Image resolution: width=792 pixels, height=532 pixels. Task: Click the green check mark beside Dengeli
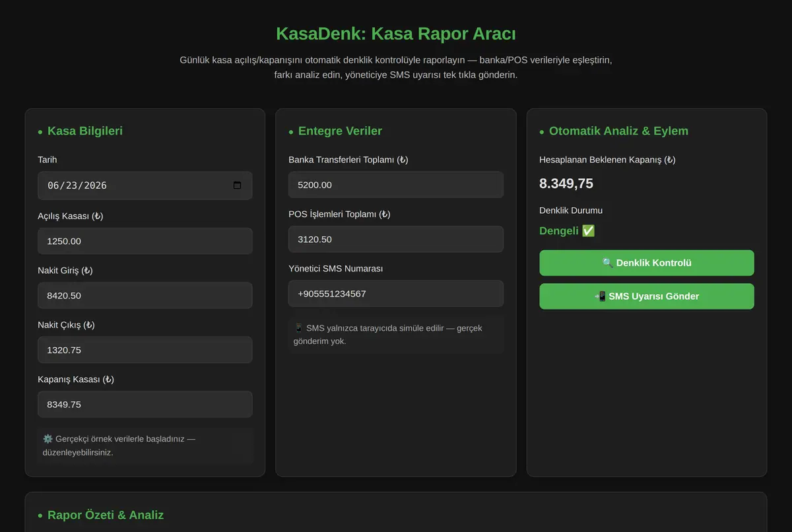589,231
